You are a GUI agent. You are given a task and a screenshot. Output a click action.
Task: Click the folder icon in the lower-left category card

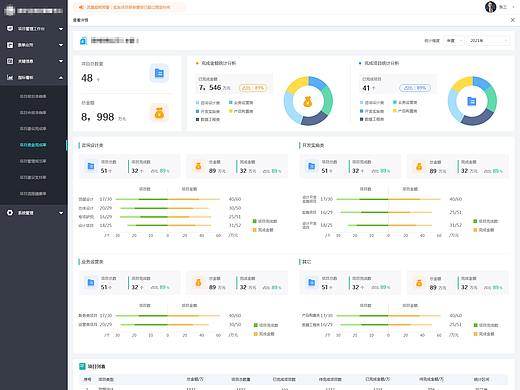coord(91,283)
